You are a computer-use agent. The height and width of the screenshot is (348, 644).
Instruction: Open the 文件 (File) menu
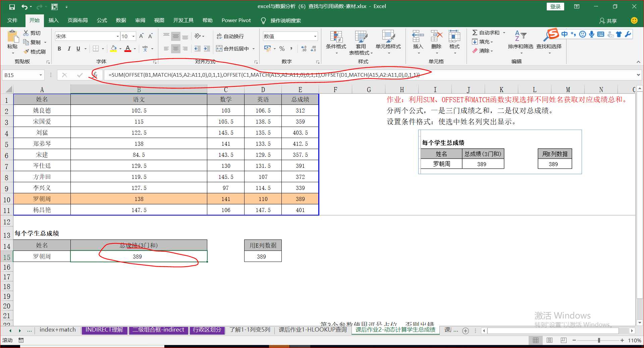(12, 20)
